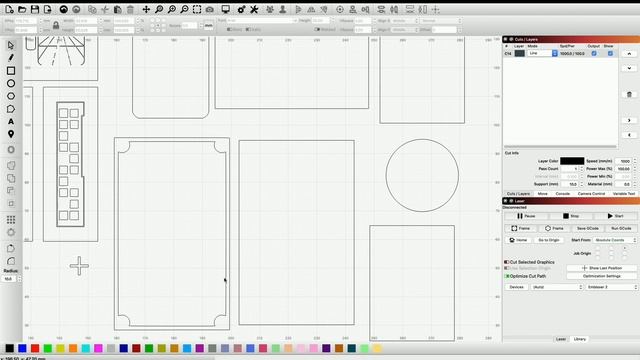Select the Text tool labeled A
Viewport: 640px width, 360px height.
[11, 122]
